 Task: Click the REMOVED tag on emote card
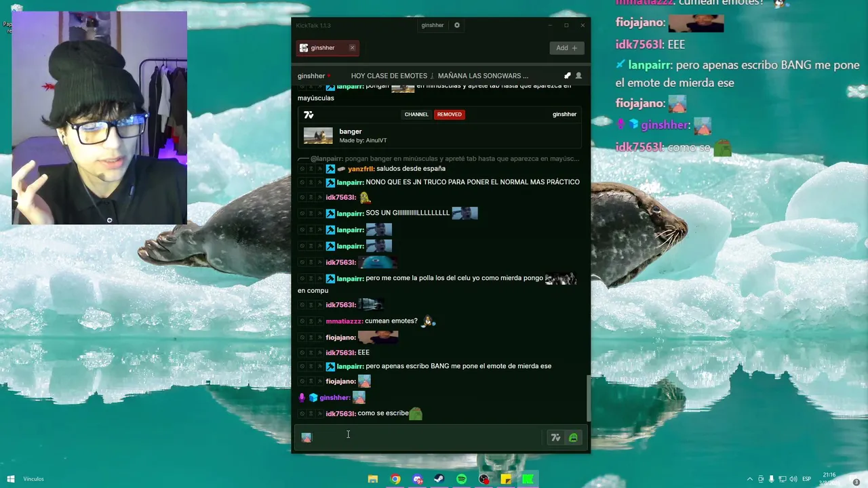click(449, 115)
